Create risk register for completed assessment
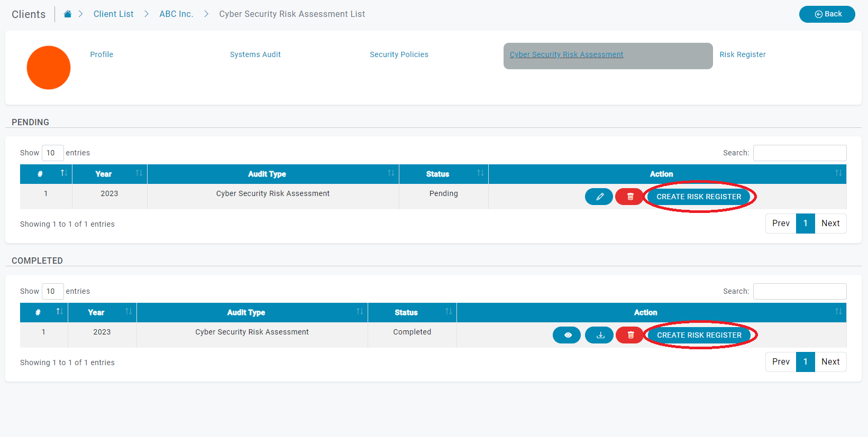868x437 pixels. tap(699, 335)
